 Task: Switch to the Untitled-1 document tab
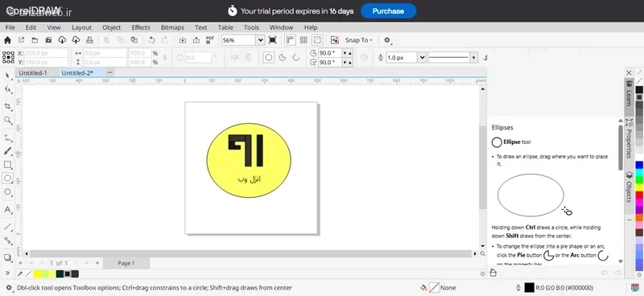tap(33, 72)
